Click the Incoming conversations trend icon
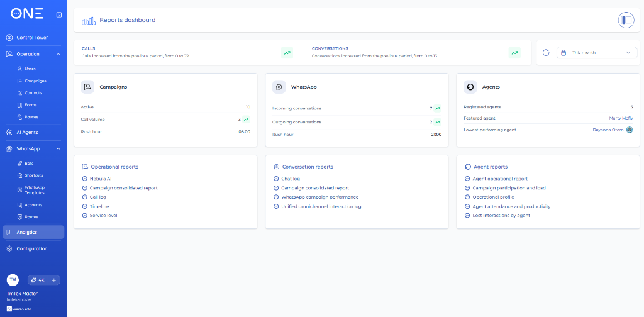The image size is (644, 317). coord(438,108)
